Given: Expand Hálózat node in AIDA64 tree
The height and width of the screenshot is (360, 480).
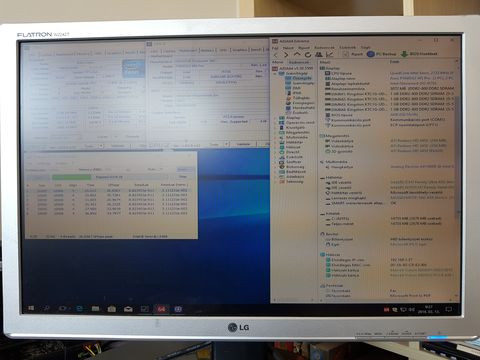Looking at the screenshot, I should 275,147.
